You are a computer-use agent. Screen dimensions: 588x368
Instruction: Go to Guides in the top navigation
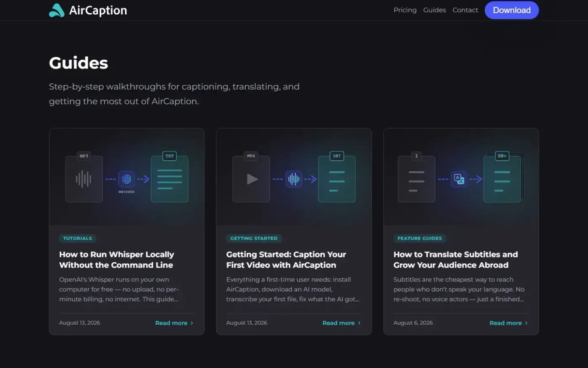[x=435, y=10]
